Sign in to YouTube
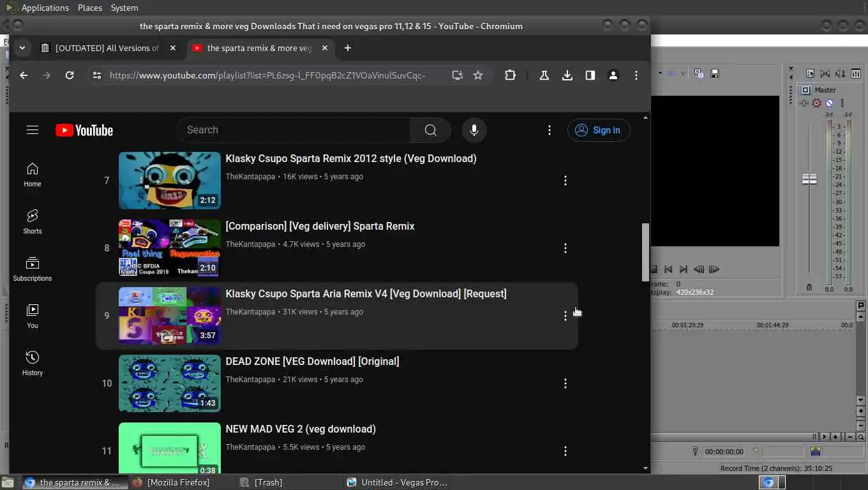 pos(599,130)
